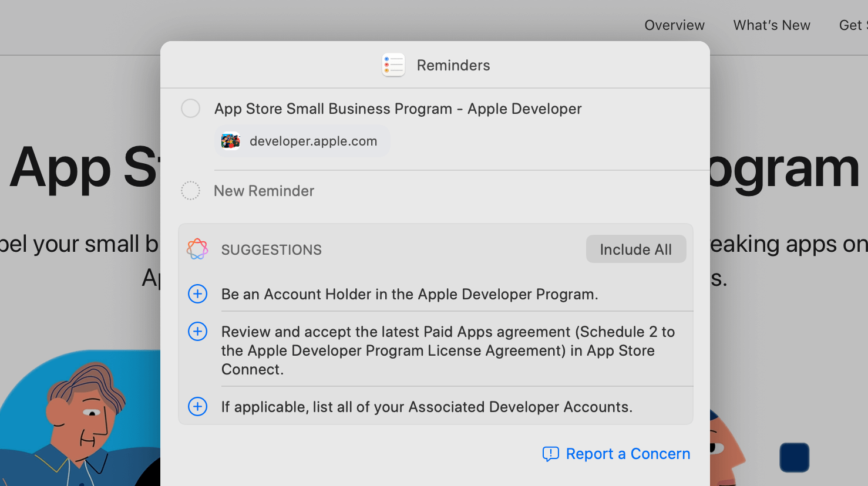Click the Apple Intelligence suggestions icon
The height and width of the screenshot is (486, 868).
(197, 249)
